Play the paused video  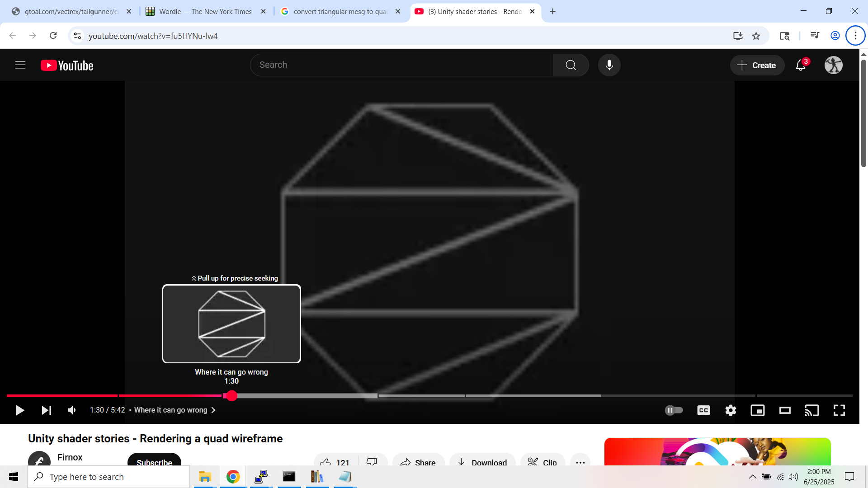[19, 410]
